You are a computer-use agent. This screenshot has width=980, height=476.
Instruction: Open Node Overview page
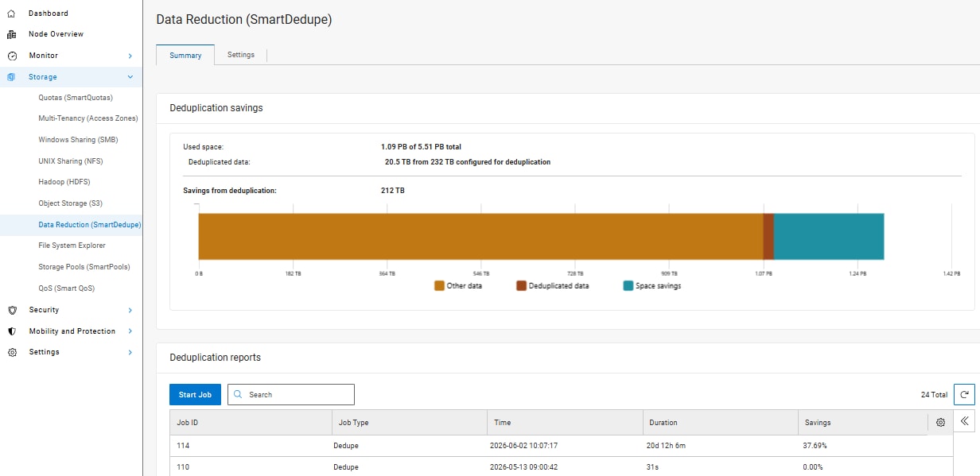(56, 34)
